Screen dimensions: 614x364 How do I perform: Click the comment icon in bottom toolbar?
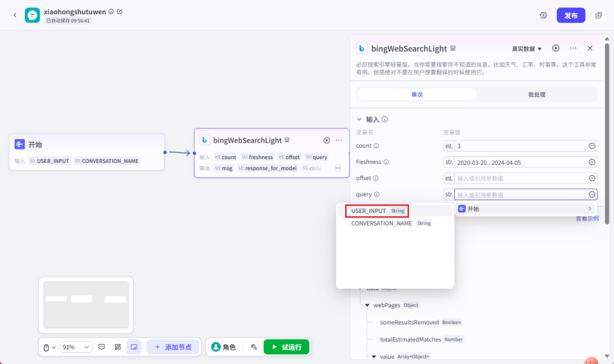pos(101,347)
